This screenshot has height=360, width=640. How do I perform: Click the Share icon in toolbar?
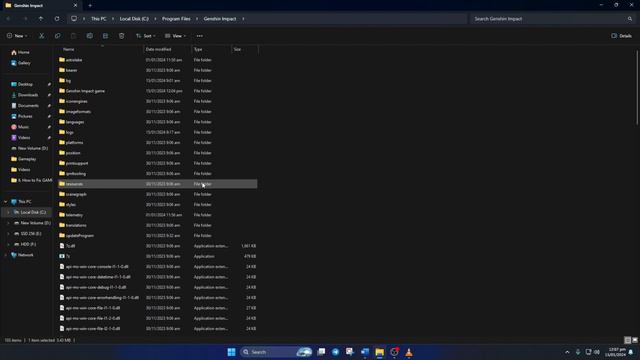[x=105, y=36]
